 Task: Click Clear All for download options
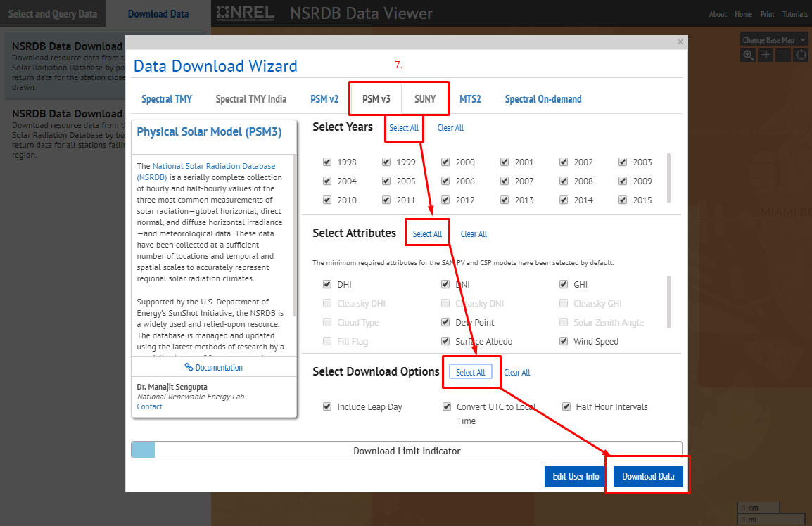(516, 372)
